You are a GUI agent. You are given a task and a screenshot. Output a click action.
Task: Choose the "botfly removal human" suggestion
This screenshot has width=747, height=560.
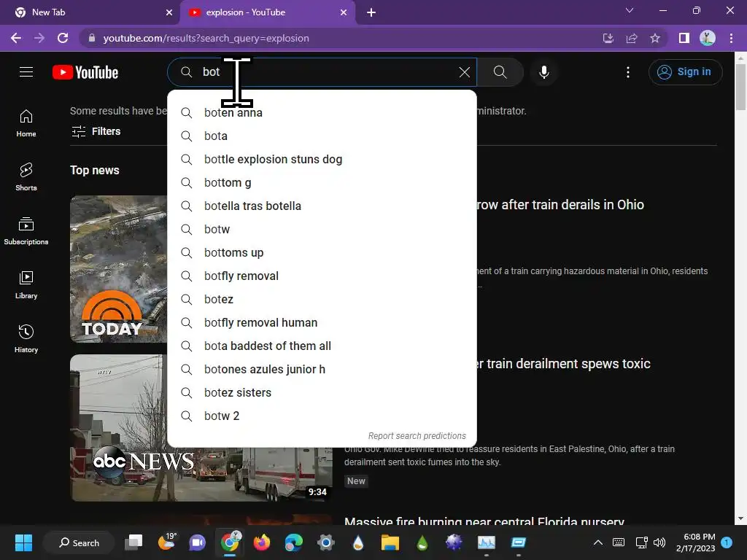322,323
